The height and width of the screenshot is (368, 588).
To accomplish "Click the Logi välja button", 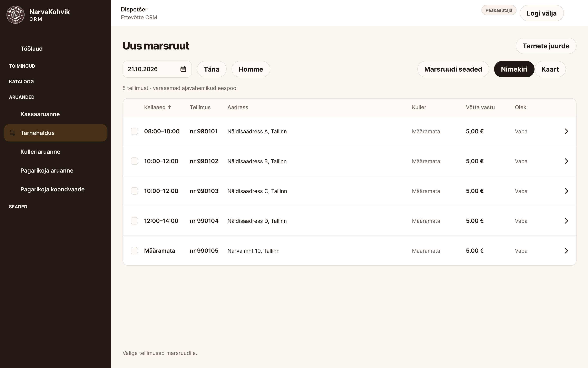I will [x=542, y=13].
